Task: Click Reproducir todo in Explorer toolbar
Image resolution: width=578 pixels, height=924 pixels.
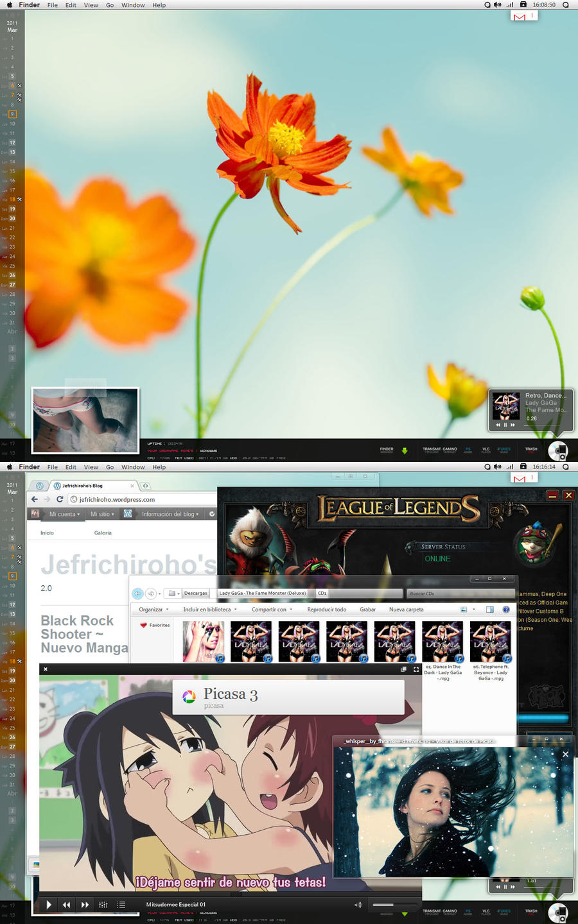Action: click(x=326, y=610)
